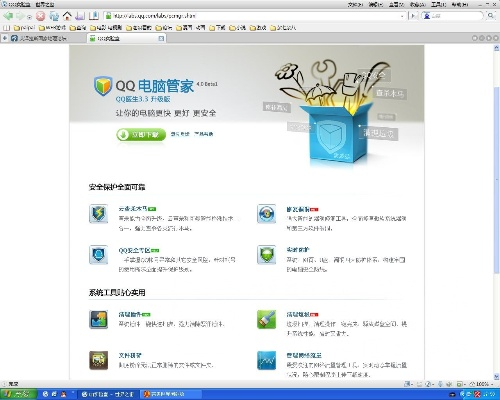The width and height of the screenshot is (500, 400).
Task: Expand the address bar history dropdown arrow
Action: point(402,16)
